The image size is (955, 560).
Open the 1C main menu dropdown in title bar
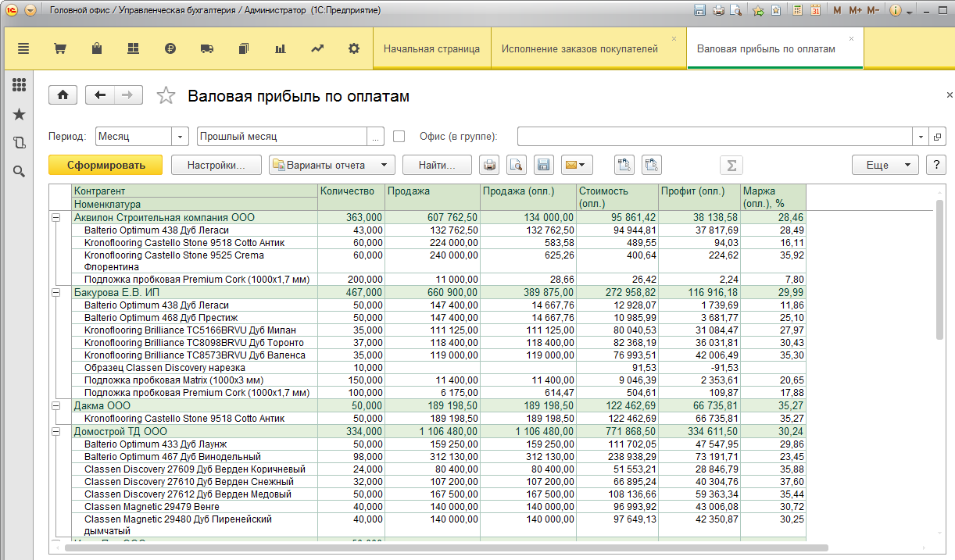(x=30, y=11)
